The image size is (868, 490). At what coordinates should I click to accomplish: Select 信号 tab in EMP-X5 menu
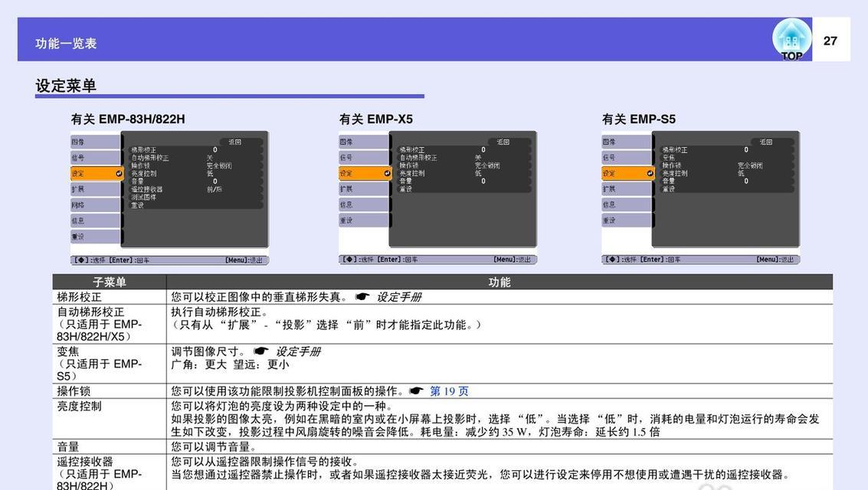[364, 158]
